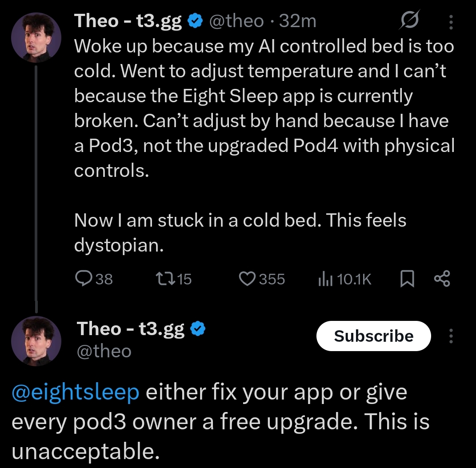Open the first tweet's three-dot menu
476x468 pixels.
point(451,22)
